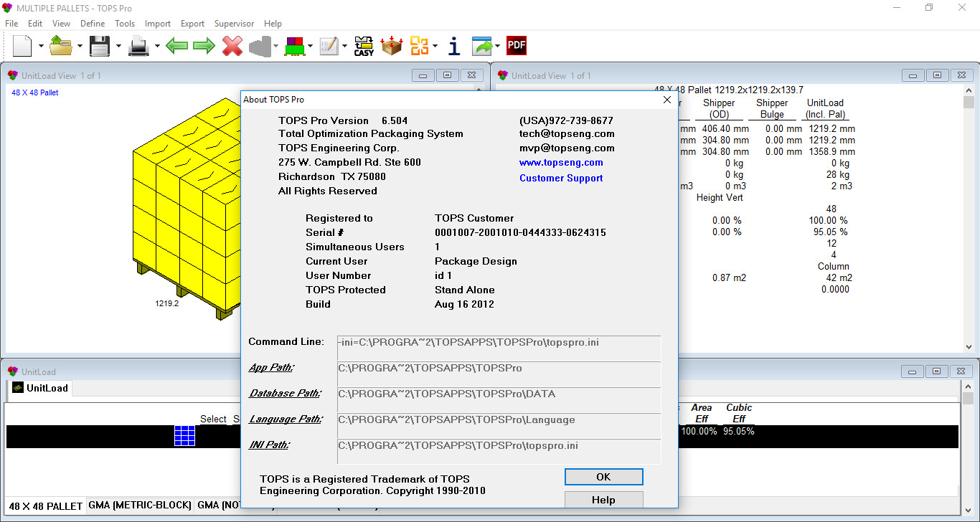Save using the floppy disk icon
980x522 pixels.
99,47
